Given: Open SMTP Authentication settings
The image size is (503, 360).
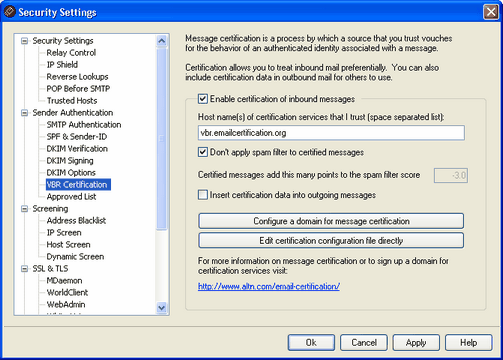Looking at the screenshot, I should 84,125.
